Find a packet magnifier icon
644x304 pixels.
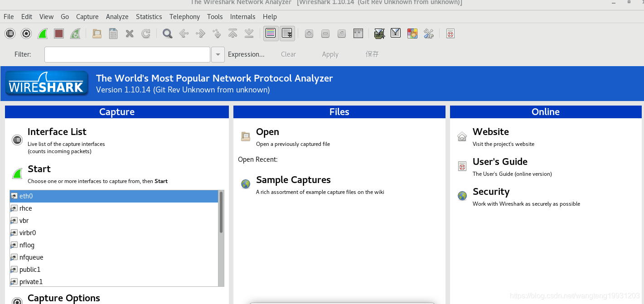[x=167, y=34]
